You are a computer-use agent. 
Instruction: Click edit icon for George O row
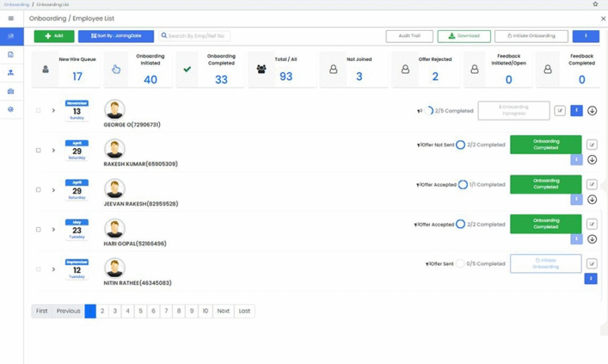560,111
